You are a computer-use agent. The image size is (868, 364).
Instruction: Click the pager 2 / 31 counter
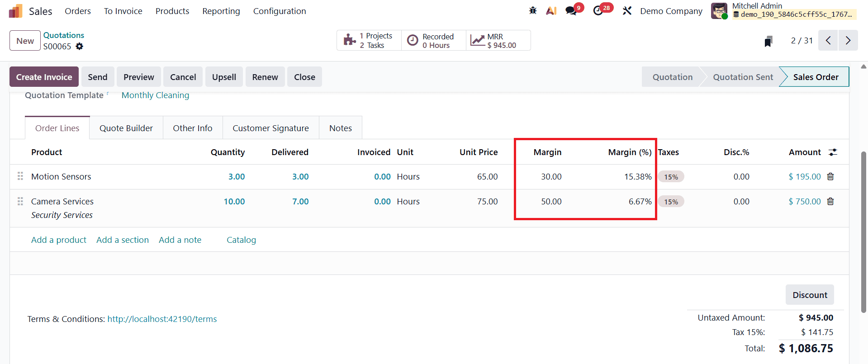[x=802, y=40]
